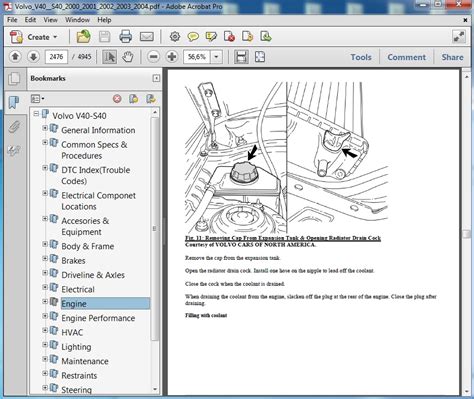Open the Tools pane
The height and width of the screenshot is (399, 474).
point(361,57)
